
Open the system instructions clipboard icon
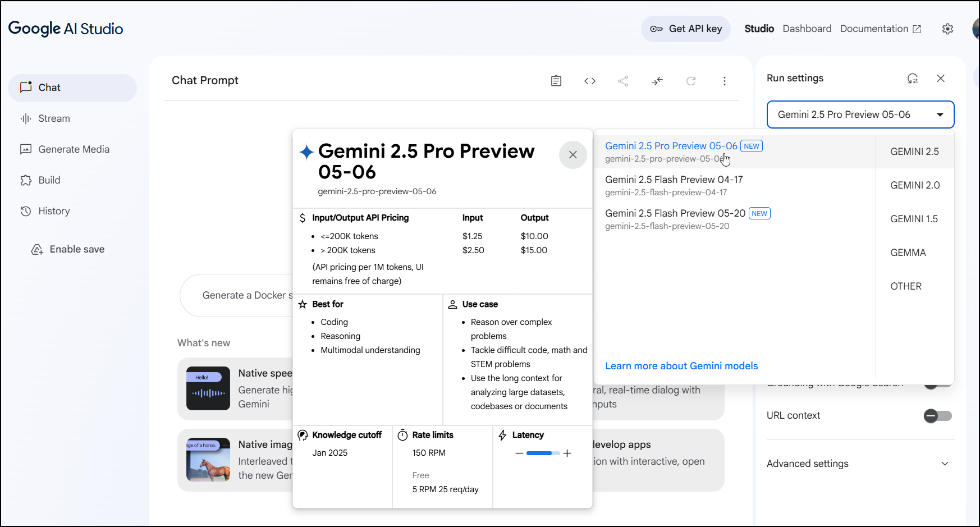pyautogui.click(x=556, y=81)
